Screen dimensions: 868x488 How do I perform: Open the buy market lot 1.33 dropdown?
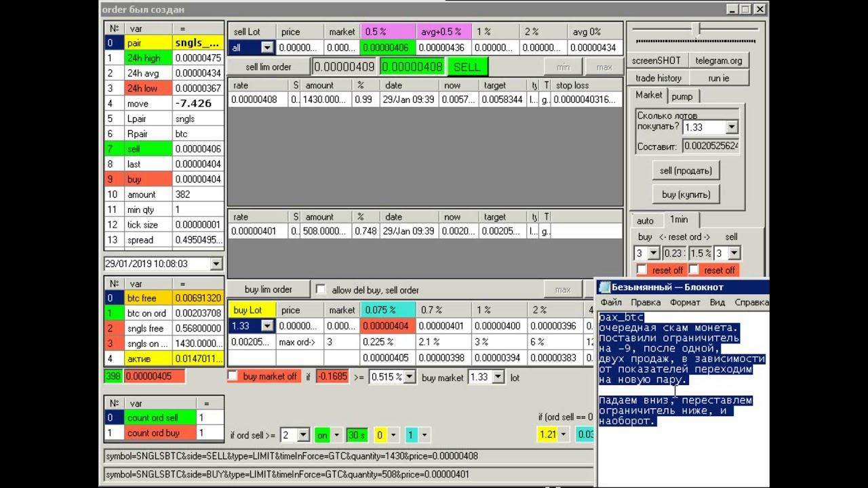[498, 377]
